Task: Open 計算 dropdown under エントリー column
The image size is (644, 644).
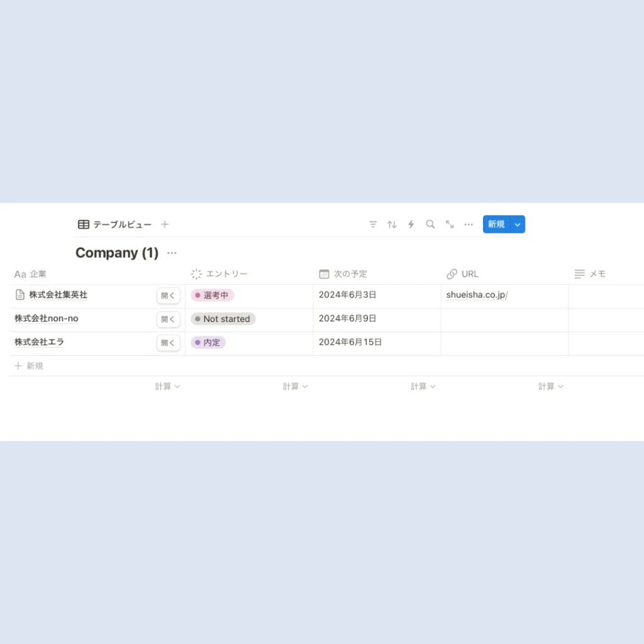Action: pyautogui.click(x=296, y=387)
